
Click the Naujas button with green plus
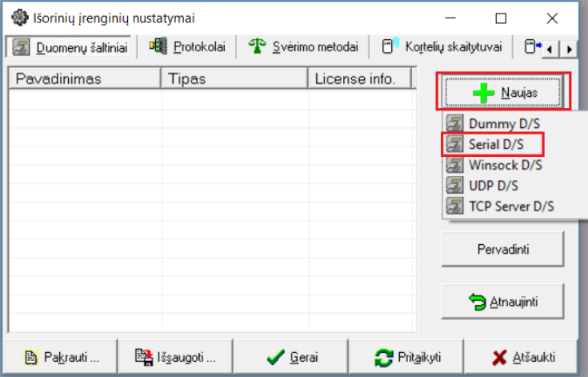tap(503, 92)
